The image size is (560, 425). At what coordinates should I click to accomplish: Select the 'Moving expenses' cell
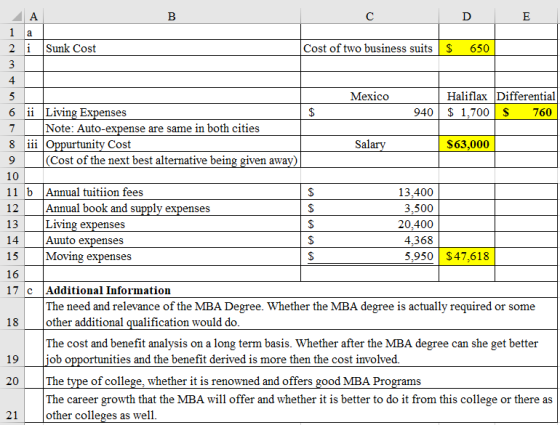[x=172, y=256]
